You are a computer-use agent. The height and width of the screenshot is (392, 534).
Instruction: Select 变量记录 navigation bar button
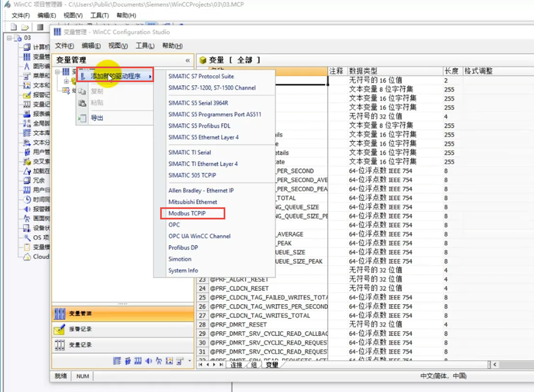coord(123,345)
